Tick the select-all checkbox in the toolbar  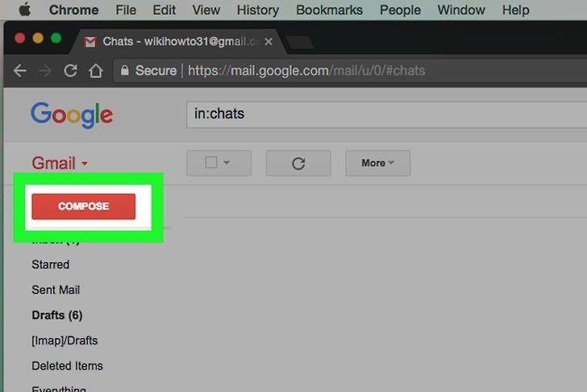coord(211,162)
